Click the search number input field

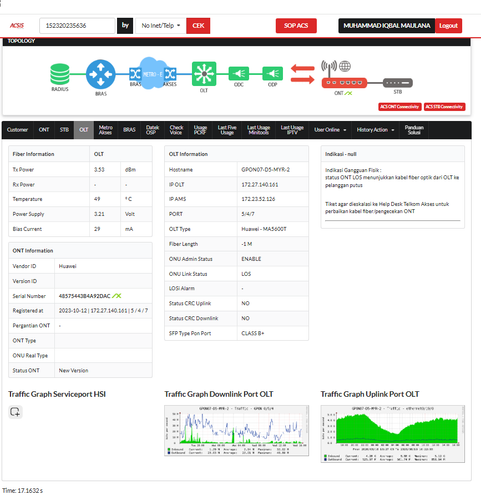pyautogui.click(x=77, y=26)
